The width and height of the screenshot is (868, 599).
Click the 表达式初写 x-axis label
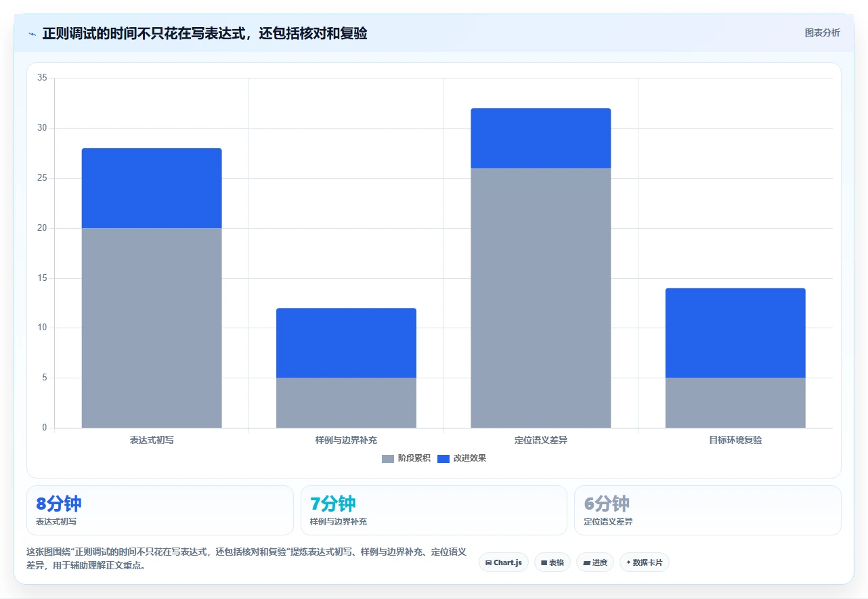pos(152,440)
